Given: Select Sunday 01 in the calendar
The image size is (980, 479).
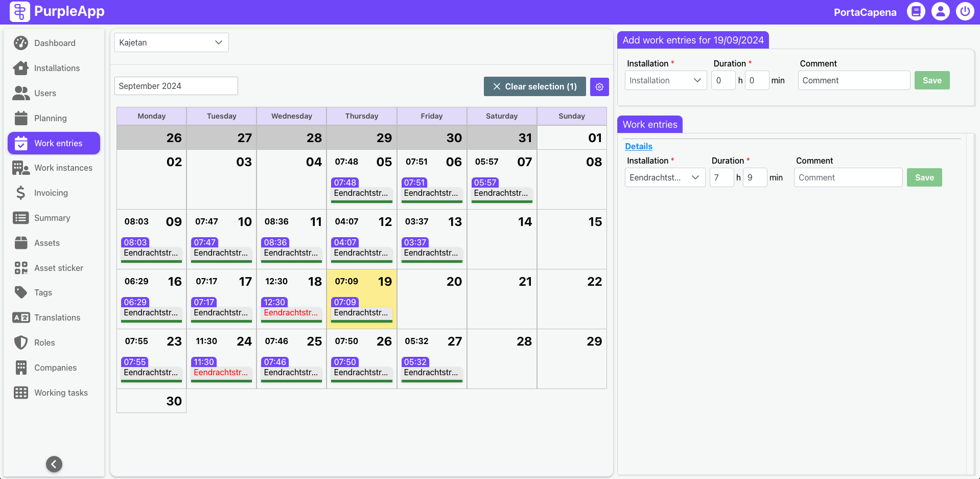Looking at the screenshot, I should coord(572,138).
